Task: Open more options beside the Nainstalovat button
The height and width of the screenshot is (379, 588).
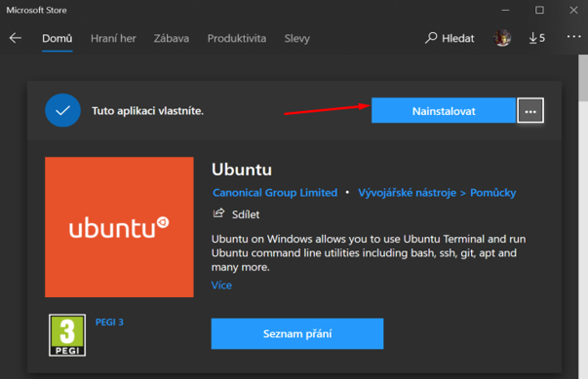Action: point(530,110)
